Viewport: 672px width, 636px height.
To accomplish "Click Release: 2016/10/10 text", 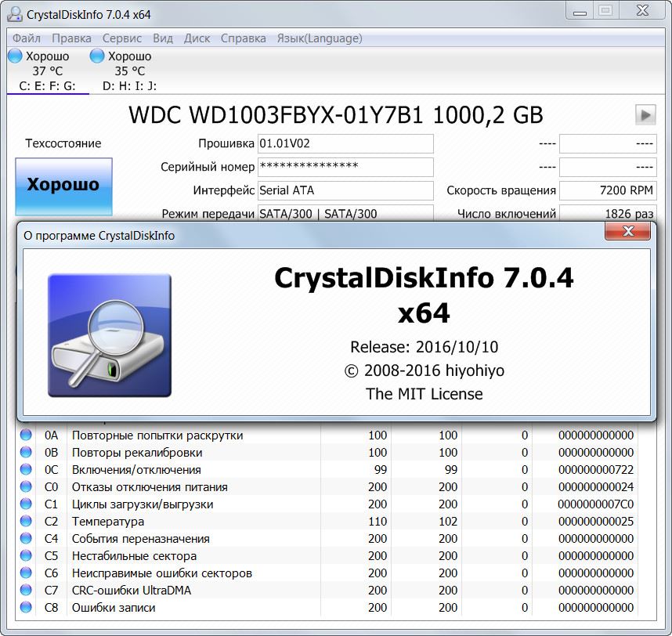I will 424,347.
